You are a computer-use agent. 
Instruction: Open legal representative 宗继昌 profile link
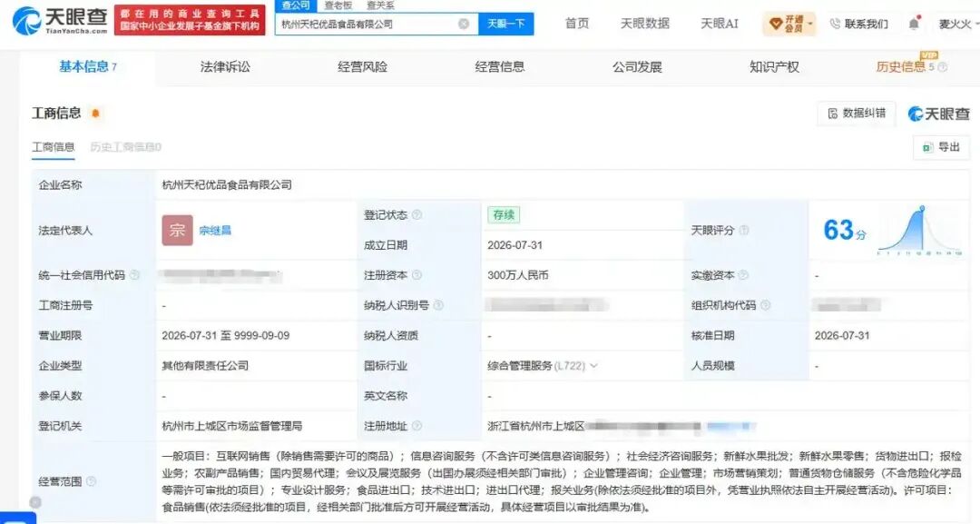[x=215, y=230]
